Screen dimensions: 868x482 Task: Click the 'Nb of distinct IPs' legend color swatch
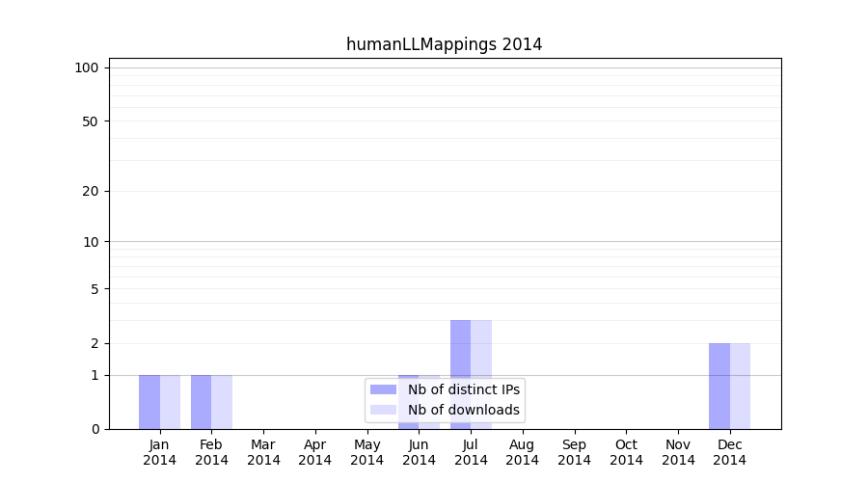point(383,389)
